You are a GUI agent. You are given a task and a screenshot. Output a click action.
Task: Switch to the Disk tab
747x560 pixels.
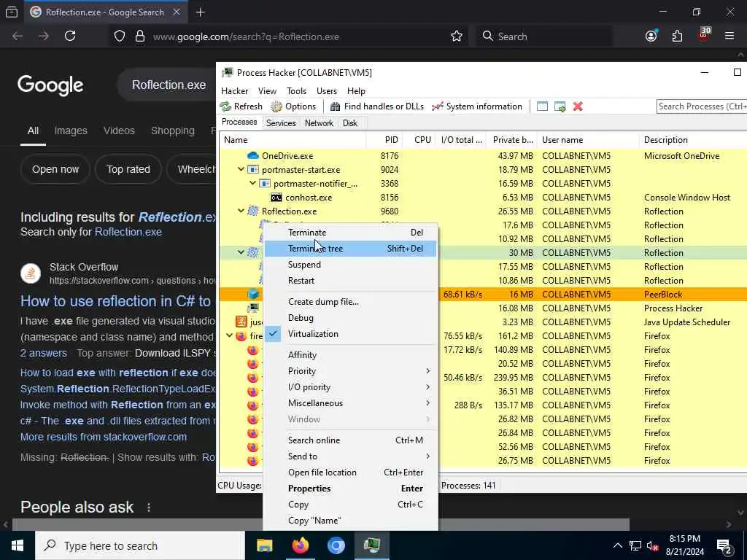(x=349, y=122)
